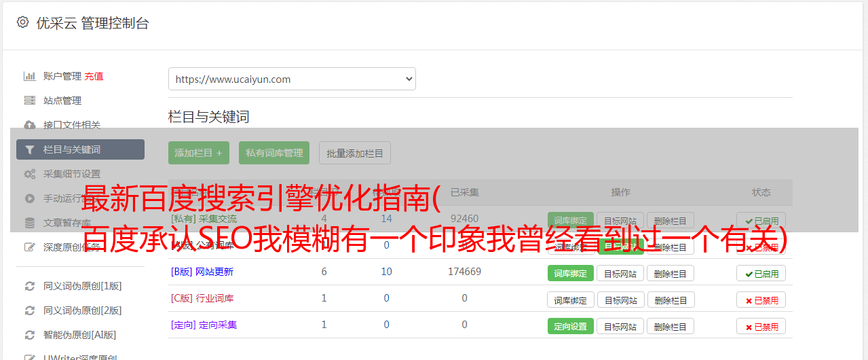The width and height of the screenshot is (868, 360).
Task: Click 目标网站 for the 定向采集 row
Action: 621,326
